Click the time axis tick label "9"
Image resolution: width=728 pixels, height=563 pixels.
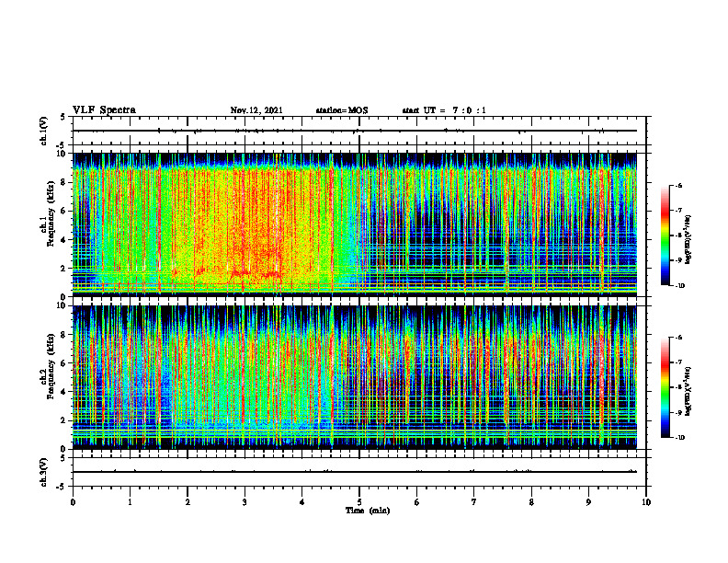click(588, 502)
